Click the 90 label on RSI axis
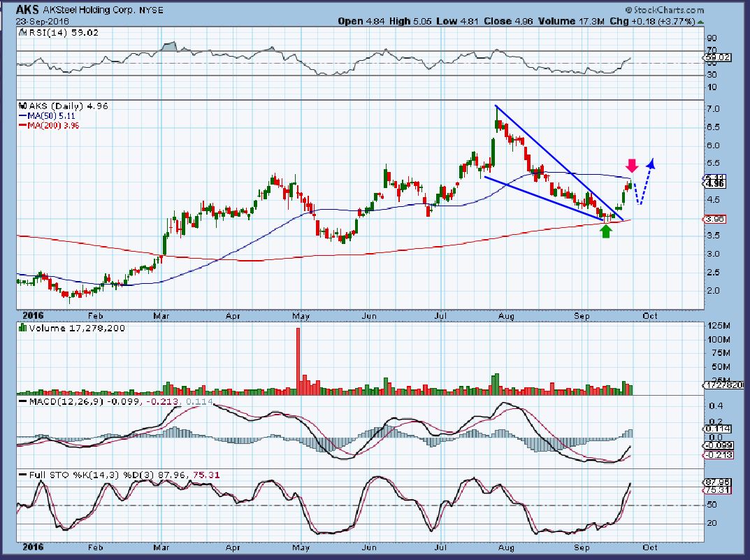Screen dimensions: 750x560 click(x=712, y=38)
